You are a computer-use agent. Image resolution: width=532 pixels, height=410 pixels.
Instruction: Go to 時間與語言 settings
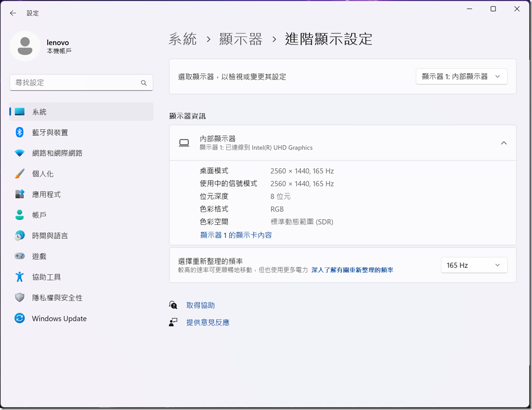click(x=50, y=235)
